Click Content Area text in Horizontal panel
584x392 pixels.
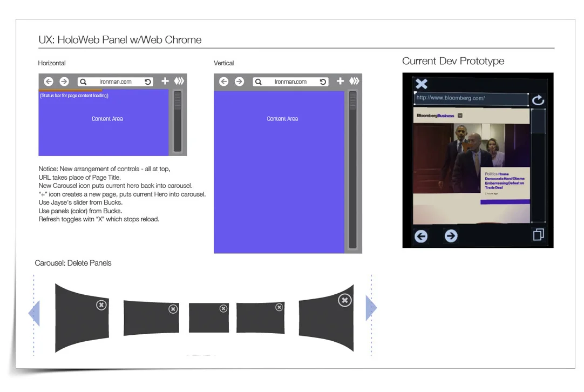coord(107,119)
